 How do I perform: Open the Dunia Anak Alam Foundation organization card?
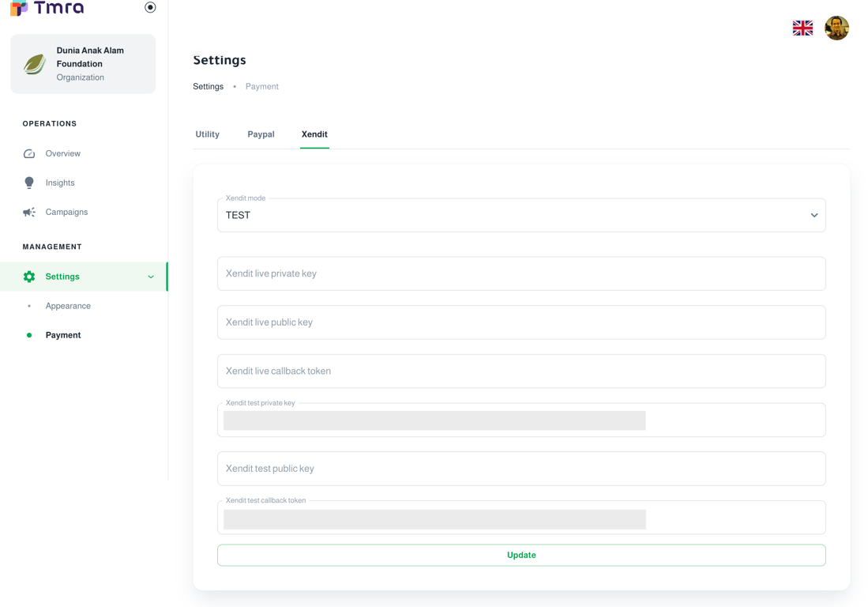83,64
